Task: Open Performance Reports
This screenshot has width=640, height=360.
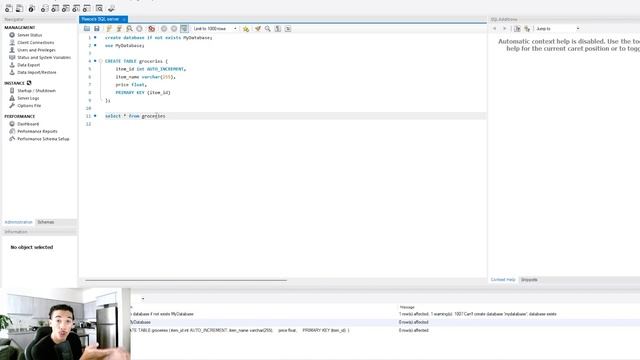Action: (x=37, y=131)
